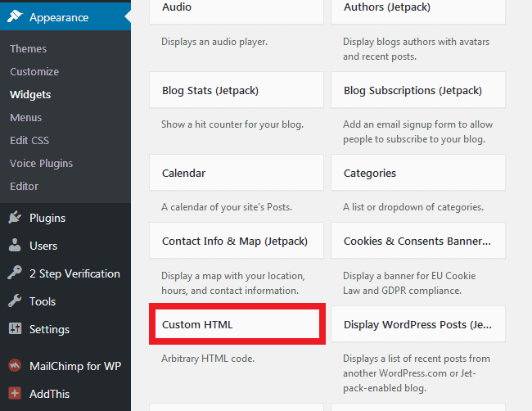This screenshot has height=411, width=532.
Task: Open 2 Step Verification menu label
Action: (x=74, y=273)
